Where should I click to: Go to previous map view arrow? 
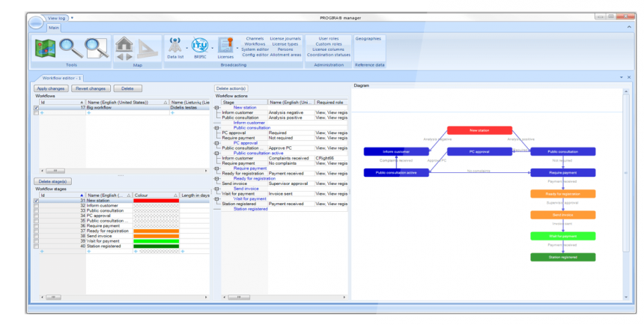(120, 57)
